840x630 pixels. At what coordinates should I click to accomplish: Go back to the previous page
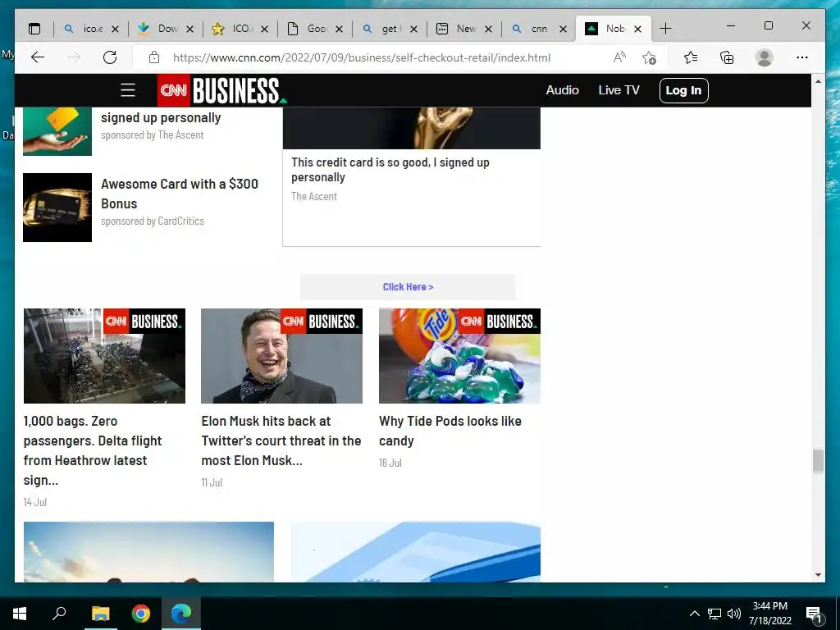[38, 57]
